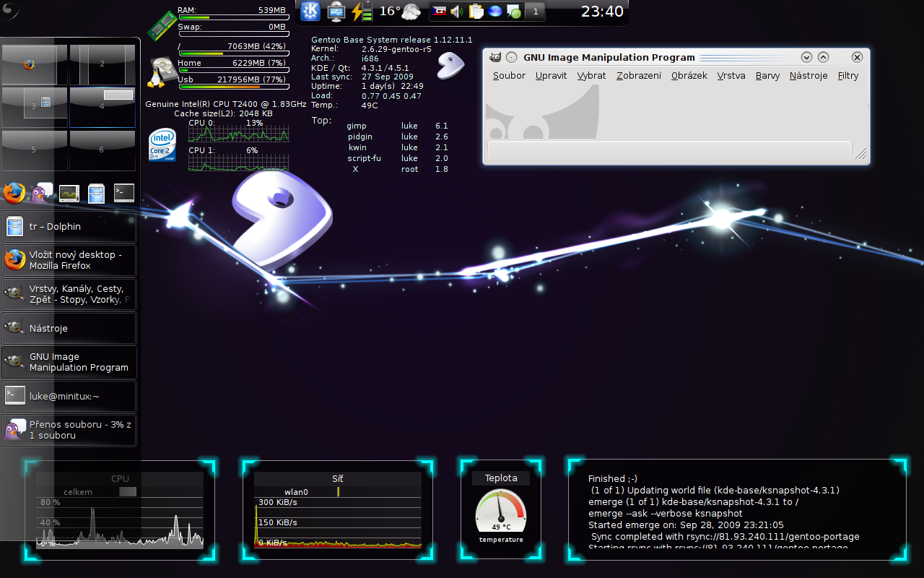This screenshot has width=924, height=578.
Task: Activate the 'Vrstvy, Kanály, Cesty' taskbar entry
Action: click(69, 294)
